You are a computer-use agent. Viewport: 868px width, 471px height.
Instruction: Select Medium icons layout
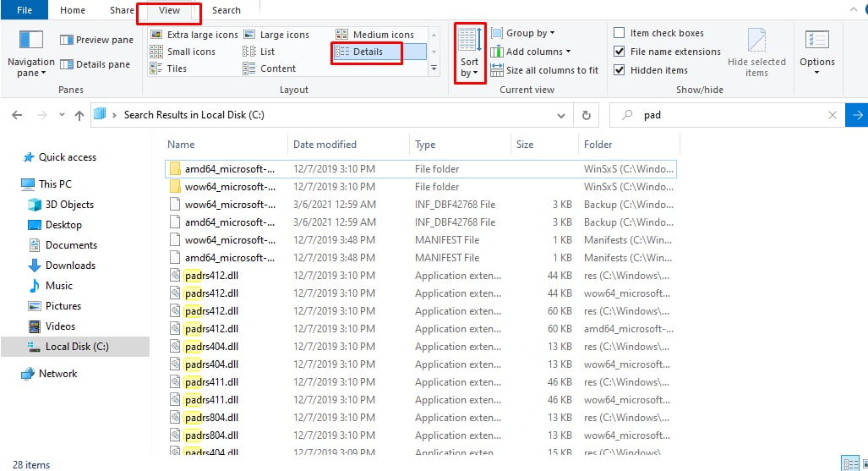pos(374,35)
